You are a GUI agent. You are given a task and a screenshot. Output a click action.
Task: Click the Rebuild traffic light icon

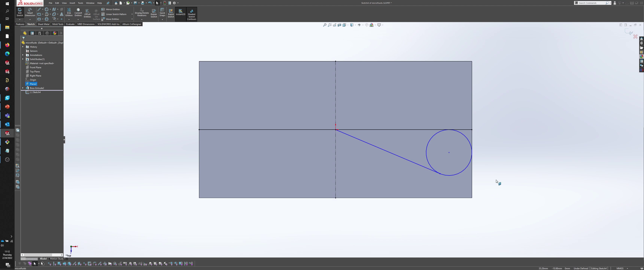pyautogui.click(x=165, y=3)
